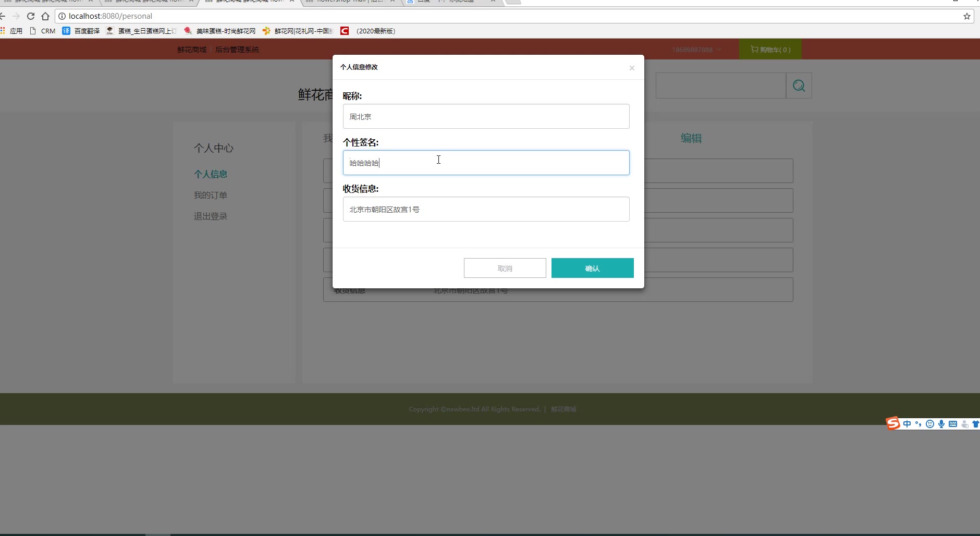Open the CRM bookmark
The width and height of the screenshot is (980, 536).
pos(43,31)
